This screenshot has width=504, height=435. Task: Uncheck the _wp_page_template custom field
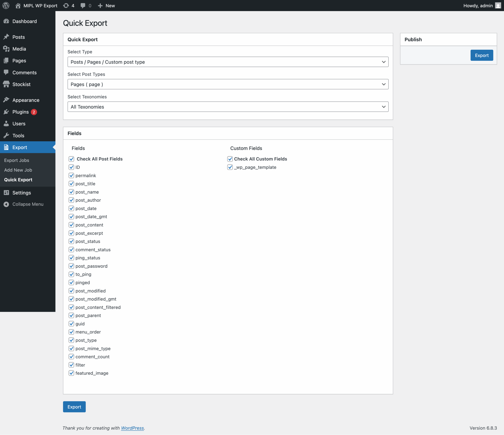230,167
